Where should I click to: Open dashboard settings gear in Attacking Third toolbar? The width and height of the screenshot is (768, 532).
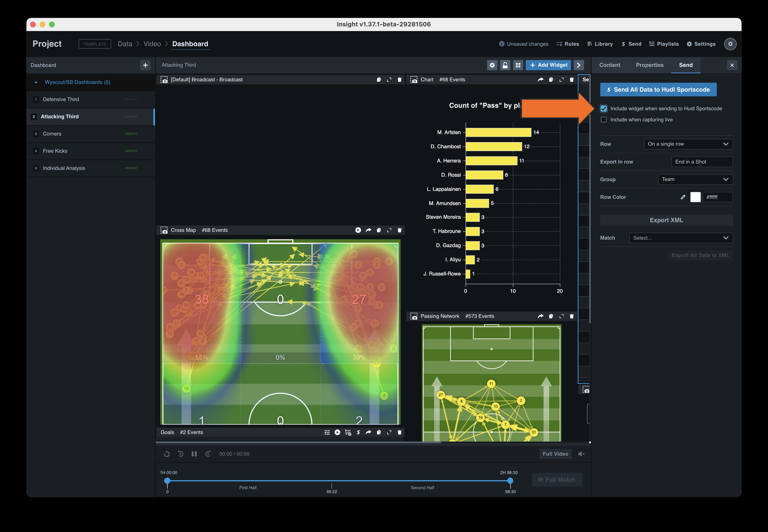pos(492,65)
